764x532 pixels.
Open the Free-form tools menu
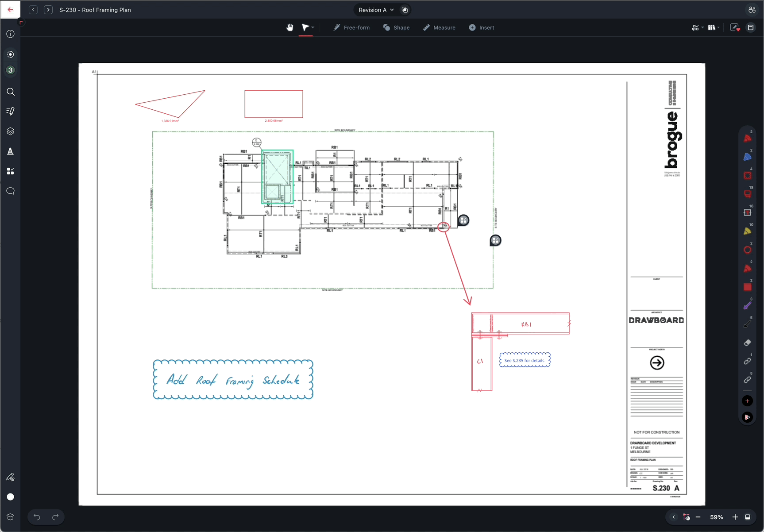(351, 27)
